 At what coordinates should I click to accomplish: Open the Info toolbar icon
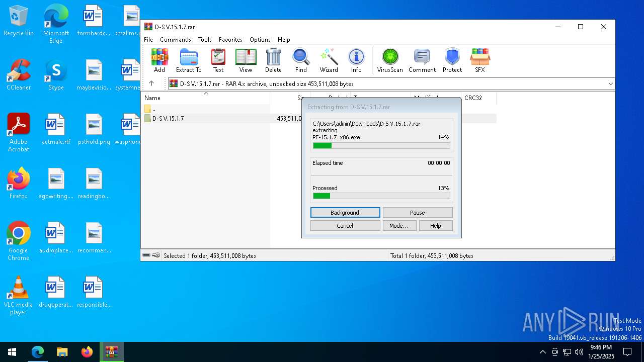click(x=356, y=61)
